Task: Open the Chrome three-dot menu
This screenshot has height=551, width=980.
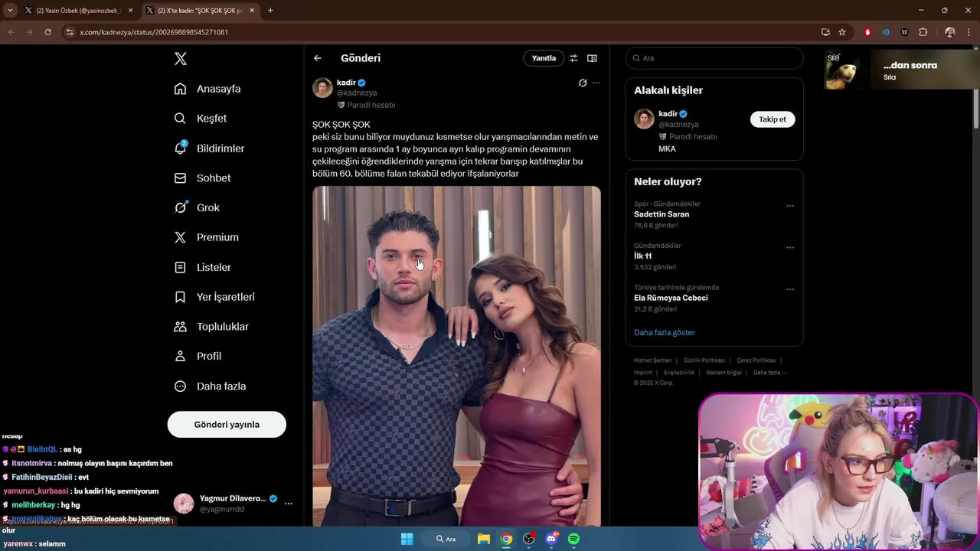Action: click(x=969, y=32)
